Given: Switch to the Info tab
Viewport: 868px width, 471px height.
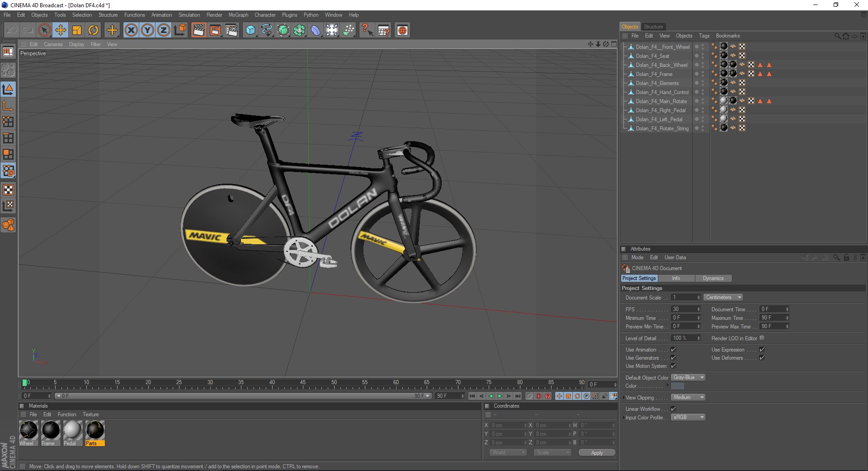Looking at the screenshot, I should click(676, 278).
